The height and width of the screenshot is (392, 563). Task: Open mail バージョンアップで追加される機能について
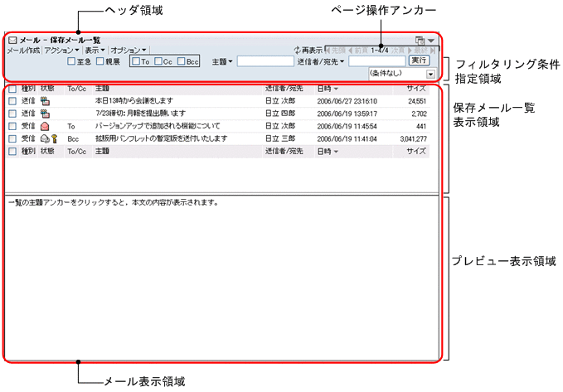coord(158,126)
